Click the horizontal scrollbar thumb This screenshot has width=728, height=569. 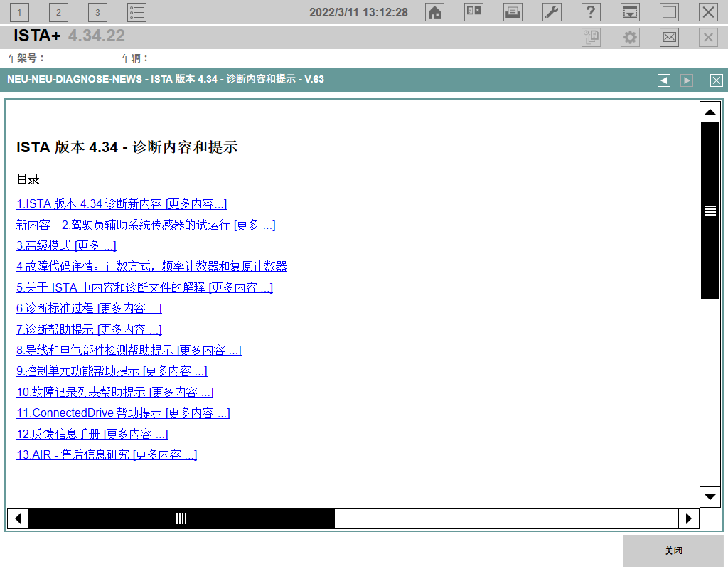click(181, 519)
